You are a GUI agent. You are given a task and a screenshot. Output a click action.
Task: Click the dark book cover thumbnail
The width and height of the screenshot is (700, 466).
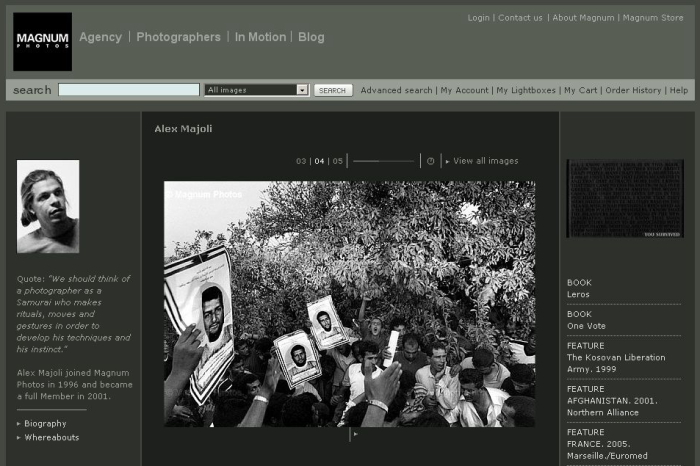pos(625,199)
